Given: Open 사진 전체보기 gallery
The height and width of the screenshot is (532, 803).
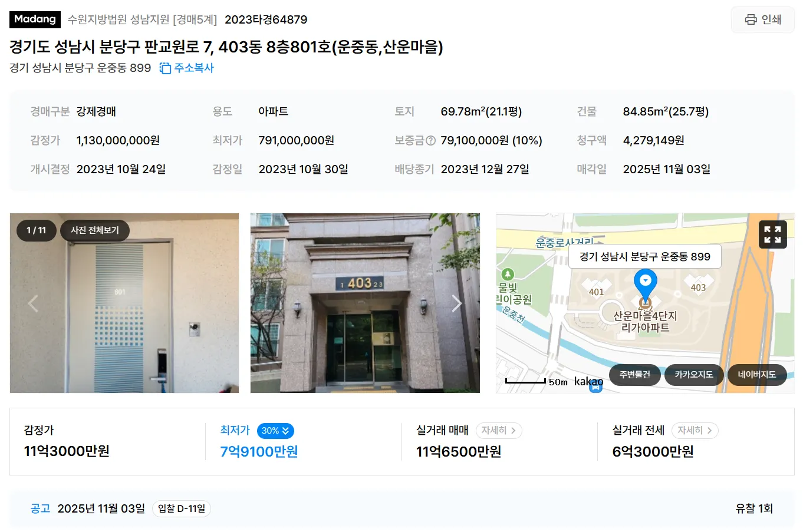Looking at the screenshot, I should click(x=95, y=230).
